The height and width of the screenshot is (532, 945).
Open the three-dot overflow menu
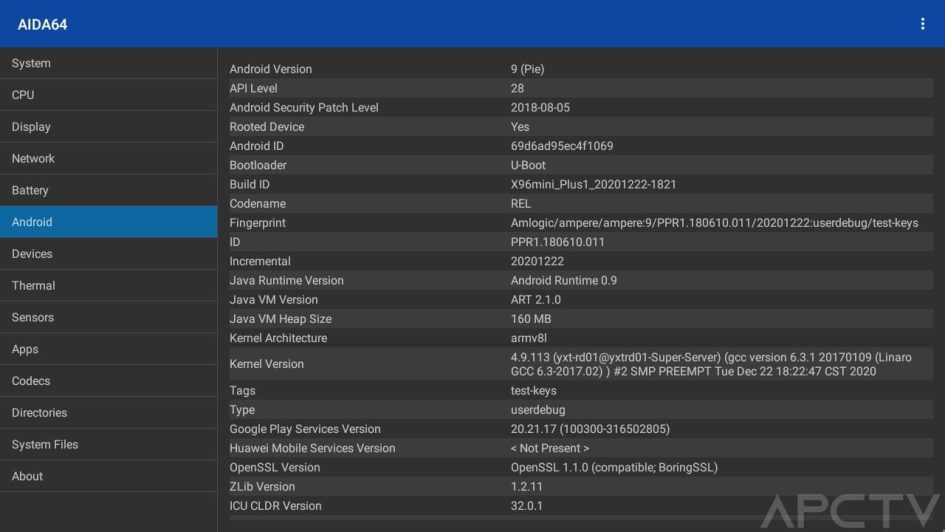tap(922, 24)
